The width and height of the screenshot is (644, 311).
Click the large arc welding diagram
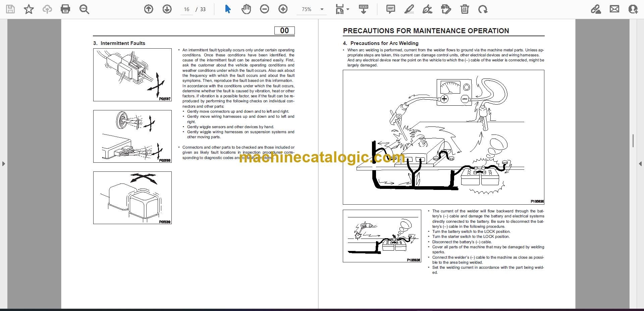point(443,137)
